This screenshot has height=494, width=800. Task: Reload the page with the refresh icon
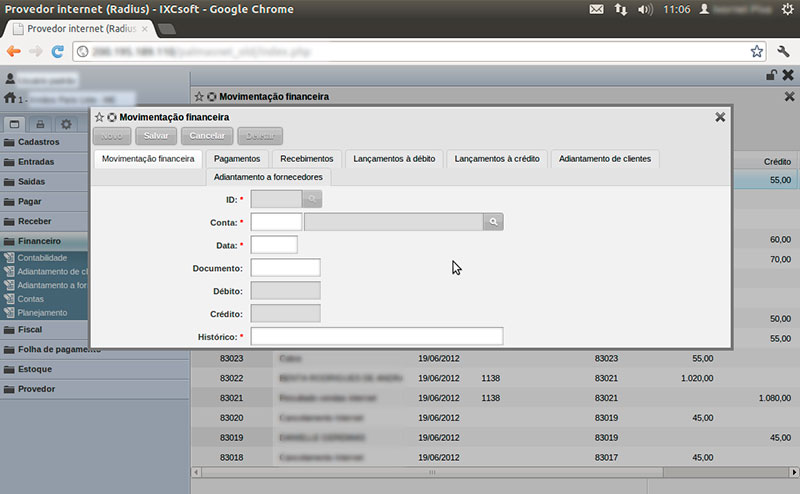point(58,51)
